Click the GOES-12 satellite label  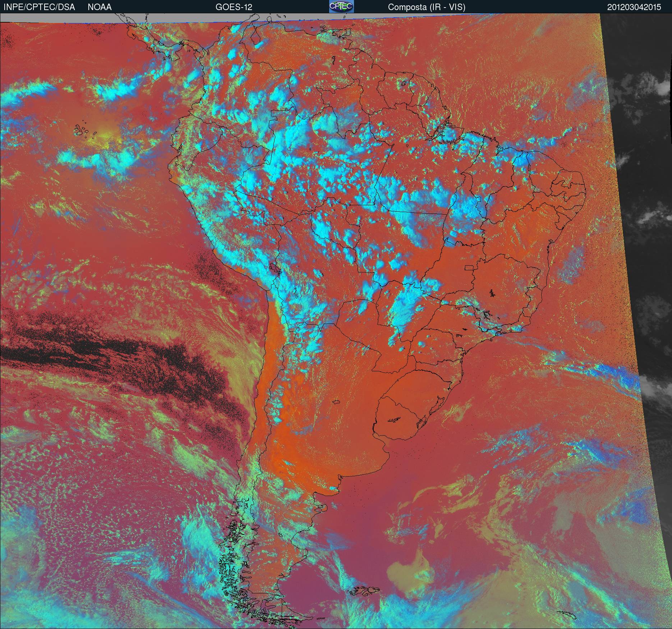234,7
